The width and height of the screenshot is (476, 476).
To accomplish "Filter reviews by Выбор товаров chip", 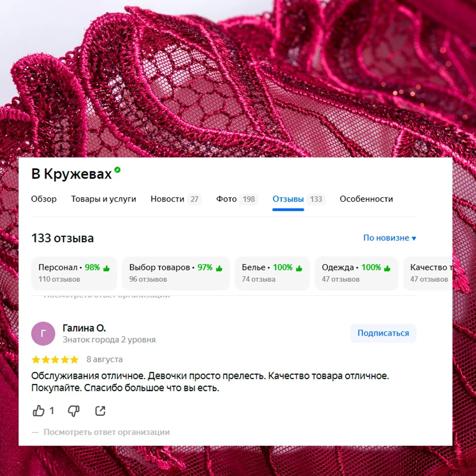I will (176, 273).
